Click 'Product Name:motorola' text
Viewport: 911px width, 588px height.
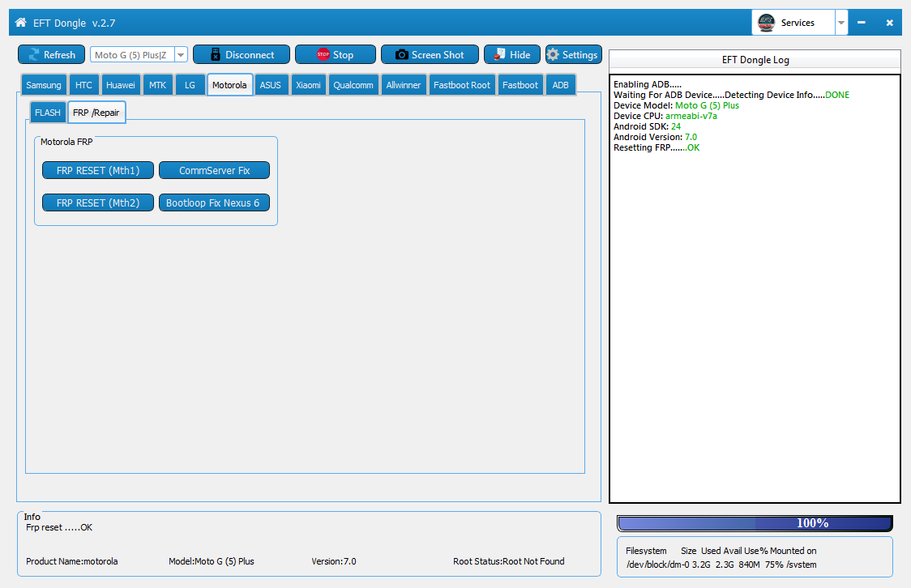pos(72,561)
